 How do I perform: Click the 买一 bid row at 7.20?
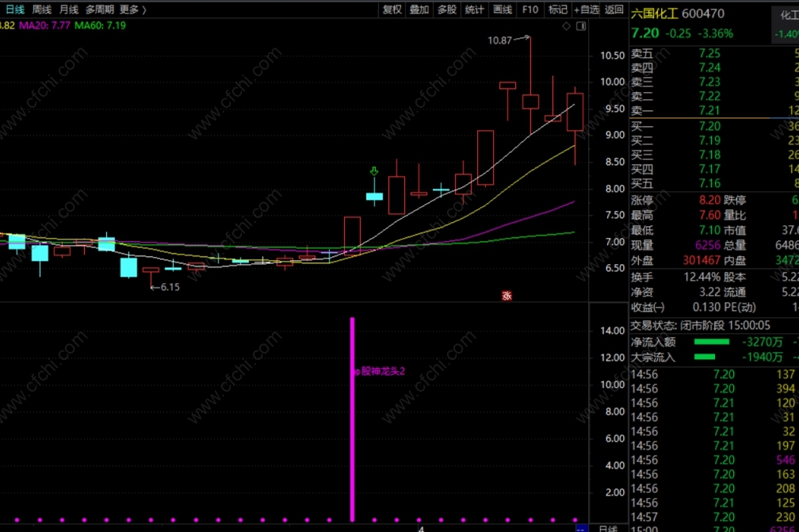[714, 126]
